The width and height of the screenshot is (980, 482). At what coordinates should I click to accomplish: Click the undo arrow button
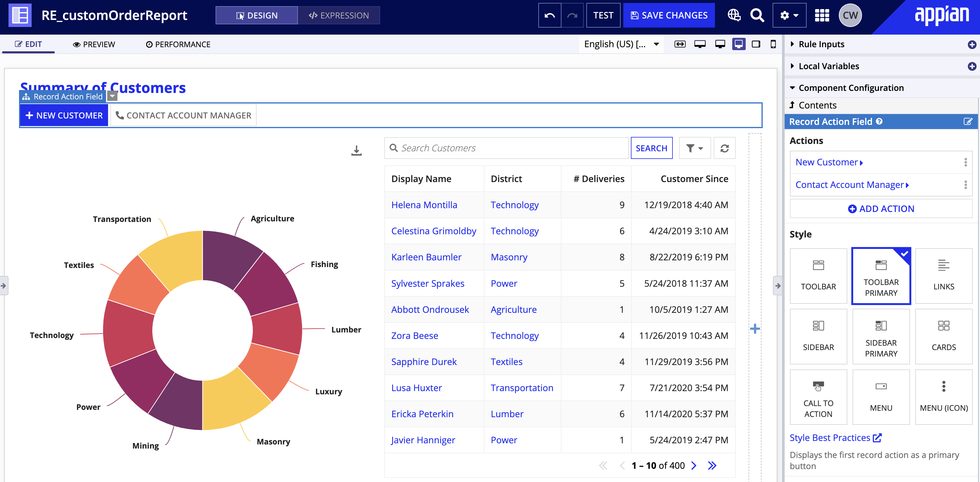549,15
